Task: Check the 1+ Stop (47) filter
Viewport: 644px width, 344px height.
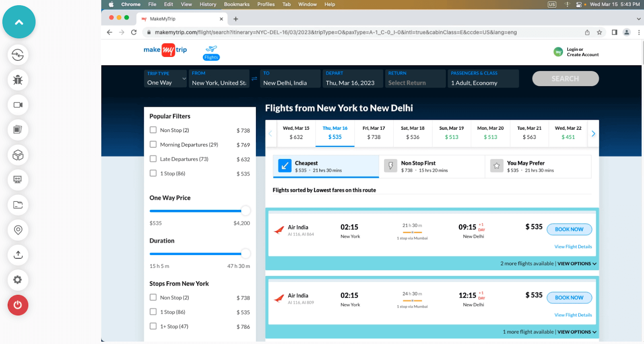Action: point(153,326)
